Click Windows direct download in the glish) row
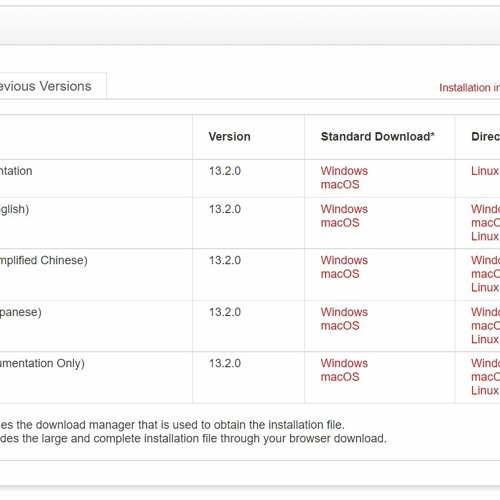The width and height of the screenshot is (500, 500). click(x=485, y=209)
